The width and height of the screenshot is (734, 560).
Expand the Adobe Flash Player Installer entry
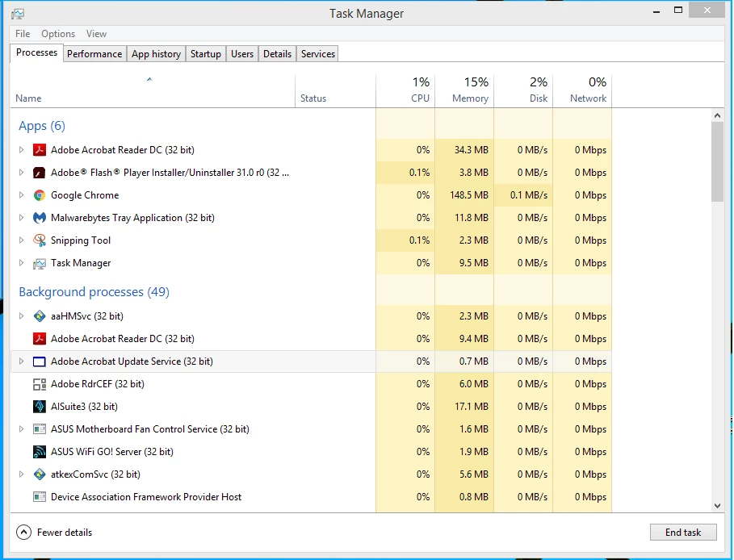pos(21,173)
